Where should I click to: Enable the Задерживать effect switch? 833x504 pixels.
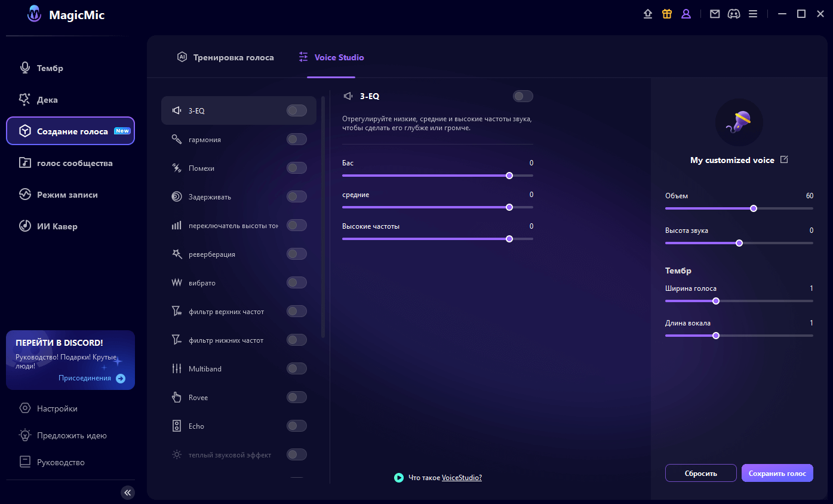(297, 196)
